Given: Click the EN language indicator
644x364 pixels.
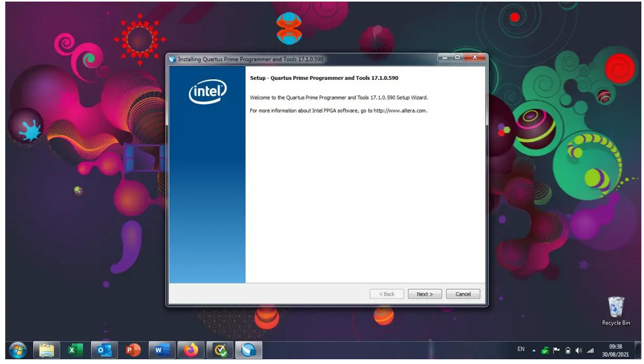Looking at the screenshot, I should click(521, 349).
